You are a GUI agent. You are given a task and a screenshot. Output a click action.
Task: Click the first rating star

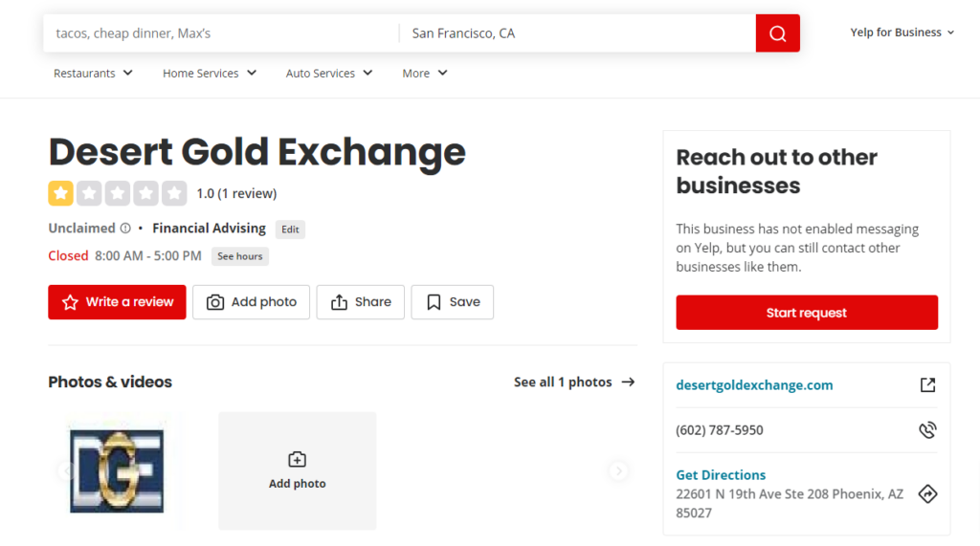pos(60,194)
